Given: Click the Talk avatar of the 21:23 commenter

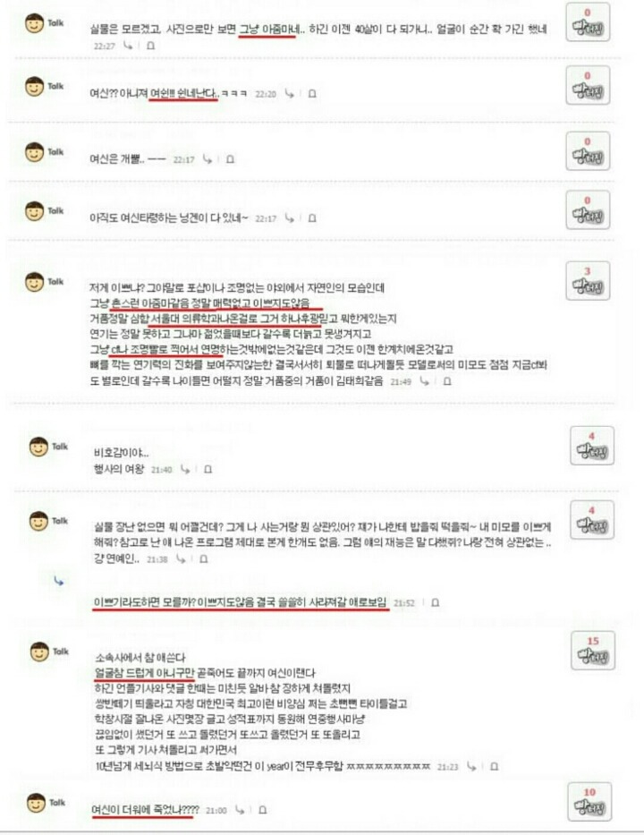Looking at the screenshot, I should coord(39,652).
